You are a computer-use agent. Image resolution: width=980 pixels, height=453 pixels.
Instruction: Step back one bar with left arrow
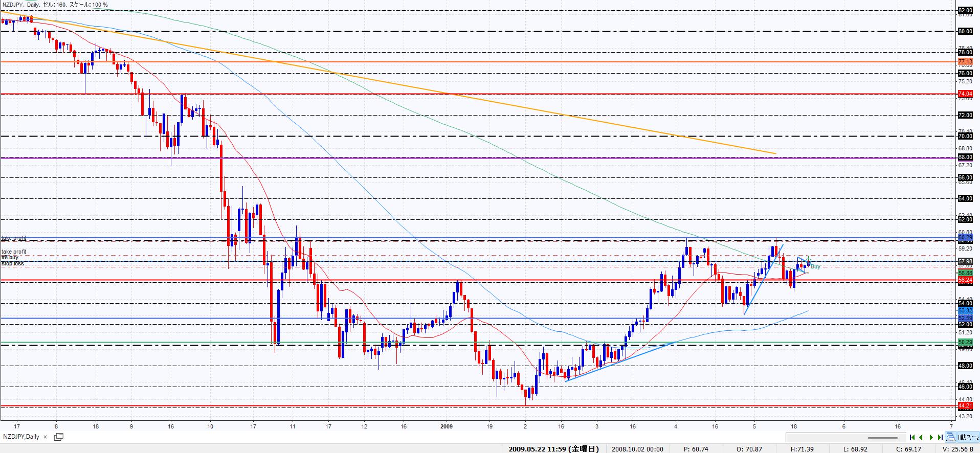922,437
